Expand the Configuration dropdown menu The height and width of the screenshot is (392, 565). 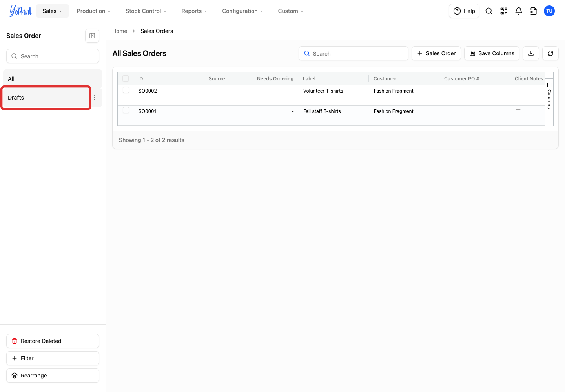pyautogui.click(x=242, y=11)
